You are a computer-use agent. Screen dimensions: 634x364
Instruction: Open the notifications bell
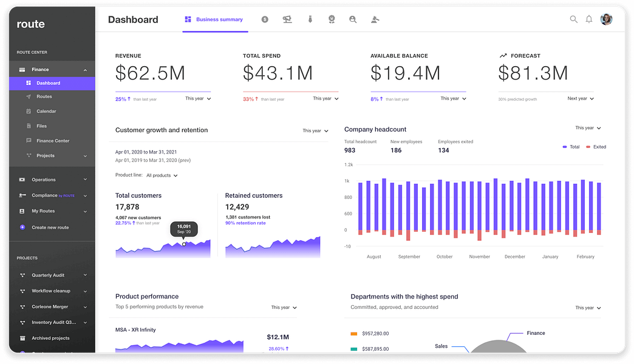click(589, 19)
